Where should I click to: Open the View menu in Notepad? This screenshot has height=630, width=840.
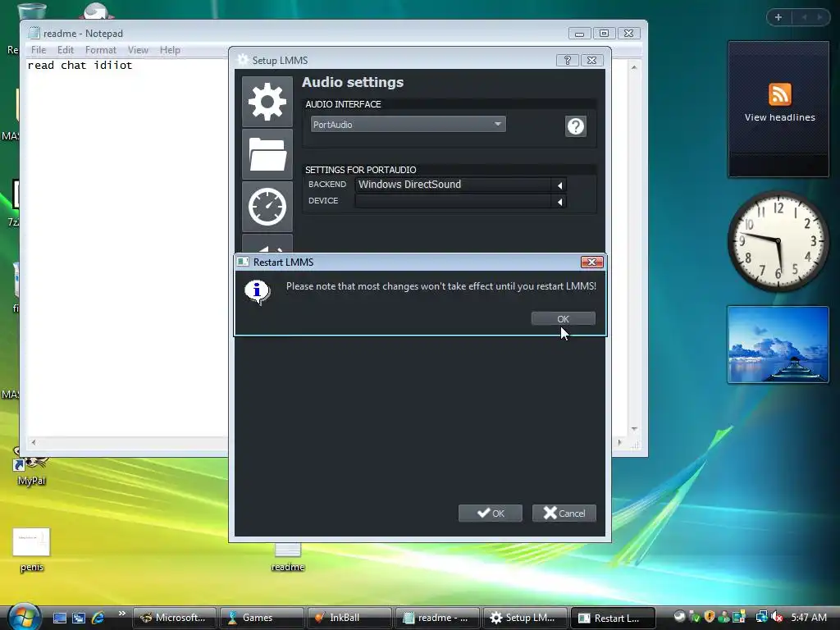(138, 50)
